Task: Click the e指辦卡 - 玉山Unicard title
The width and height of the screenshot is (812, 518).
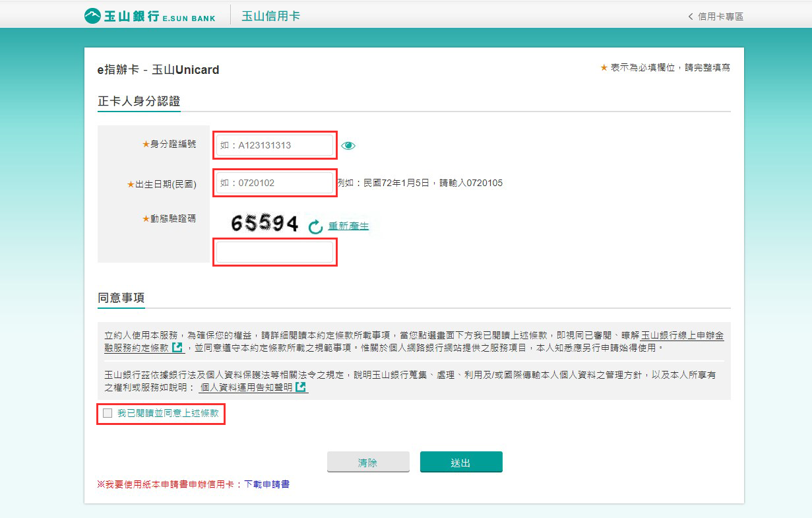Action: [158, 69]
